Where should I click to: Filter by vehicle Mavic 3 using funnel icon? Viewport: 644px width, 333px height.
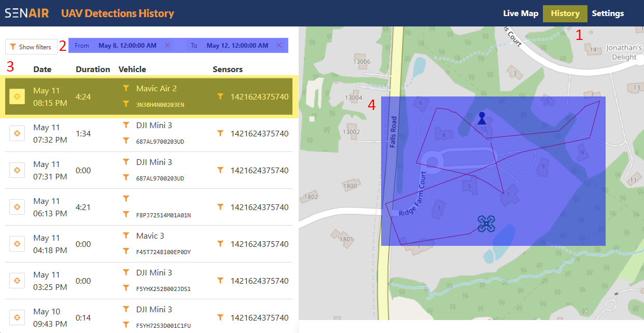(x=126, y=236)
